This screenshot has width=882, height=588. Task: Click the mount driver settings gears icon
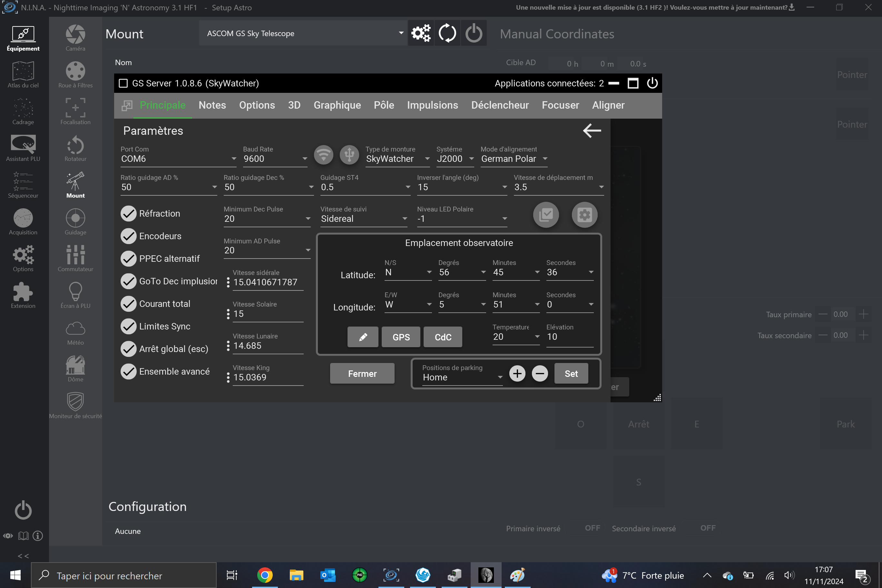coord(420,34)
